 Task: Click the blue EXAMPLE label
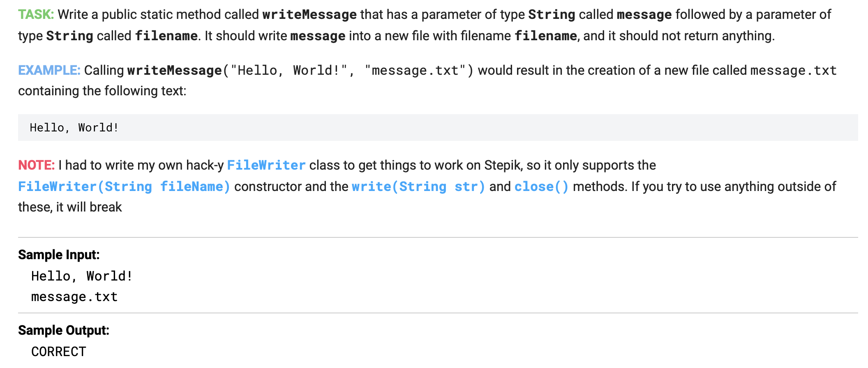click(x=49, y=70)
